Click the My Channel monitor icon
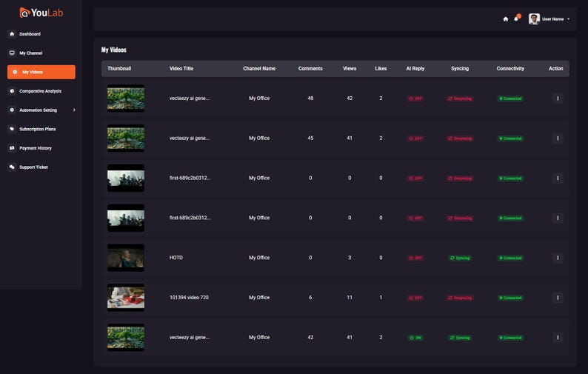 [x=12, y=53]
